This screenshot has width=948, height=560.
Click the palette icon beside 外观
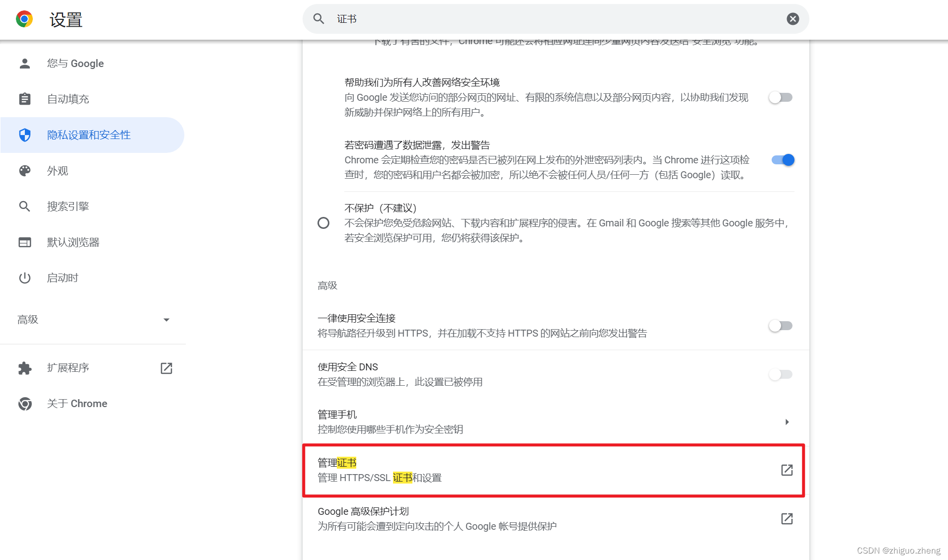(x=25, y=171)
